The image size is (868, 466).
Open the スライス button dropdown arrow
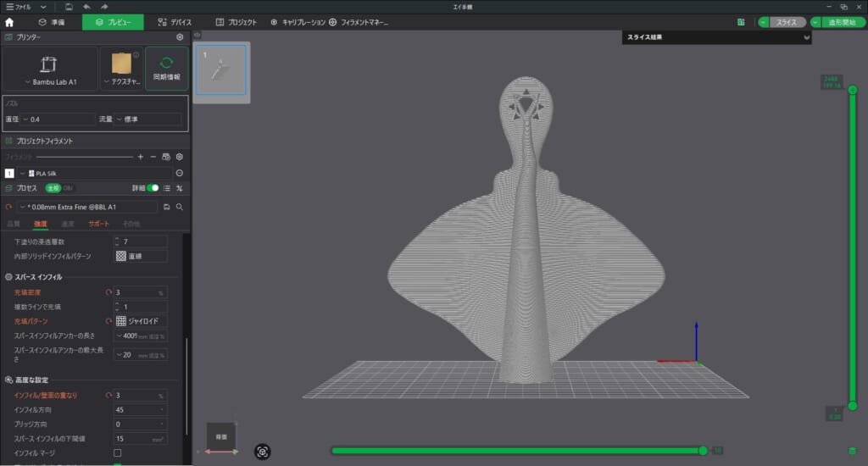764,22
